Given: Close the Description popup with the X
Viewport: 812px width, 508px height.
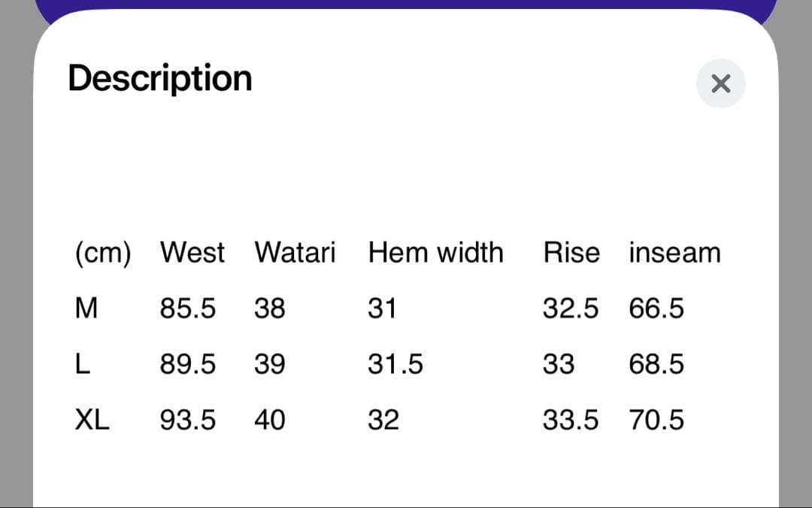Looking at the screenshot, I should point(720,84).
